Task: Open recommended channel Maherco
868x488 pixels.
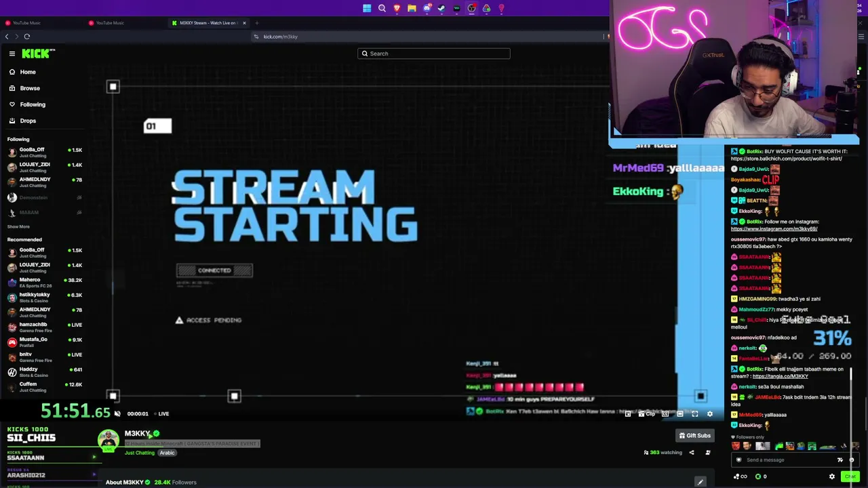Action: tap(44, 282)
